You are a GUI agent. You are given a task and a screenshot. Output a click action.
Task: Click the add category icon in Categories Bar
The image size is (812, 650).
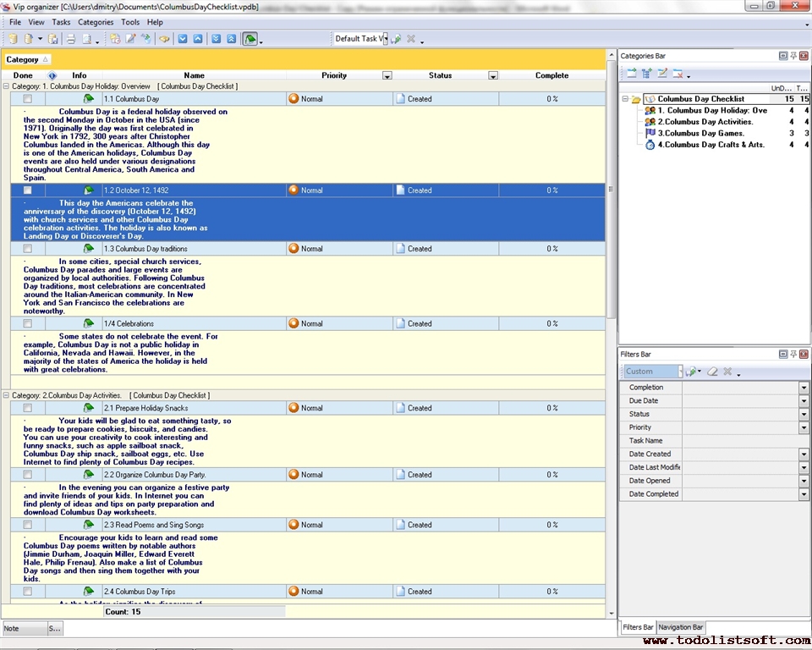(x=632, y=74)
